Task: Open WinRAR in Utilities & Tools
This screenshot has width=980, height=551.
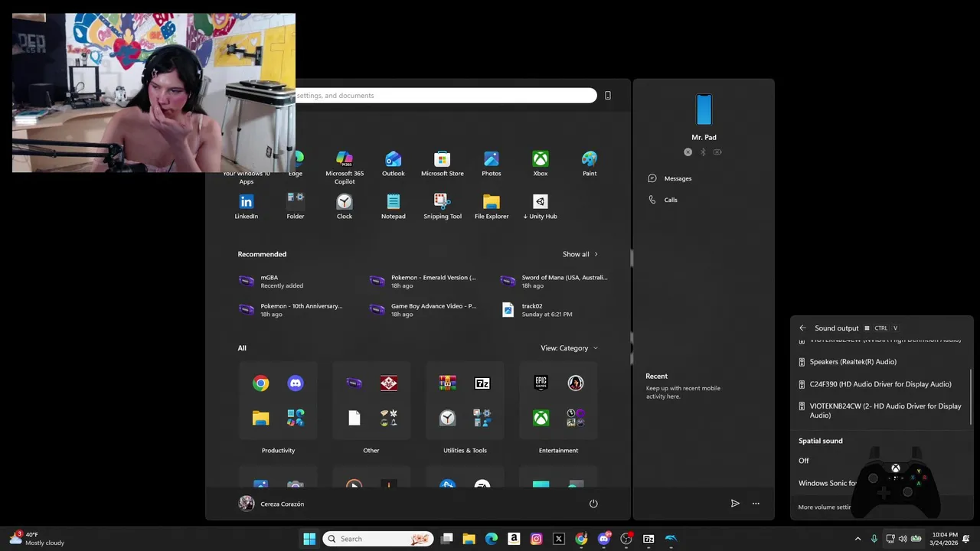Action: pos(448,383)
